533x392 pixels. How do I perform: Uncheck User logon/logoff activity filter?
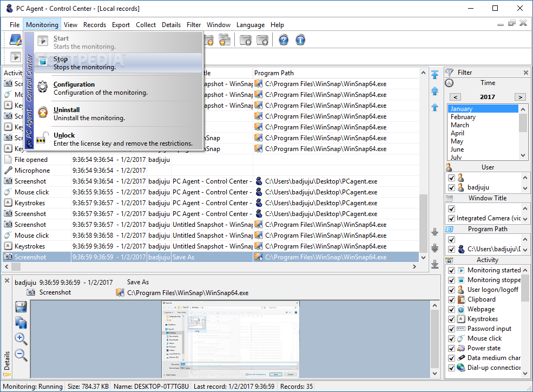451,290
